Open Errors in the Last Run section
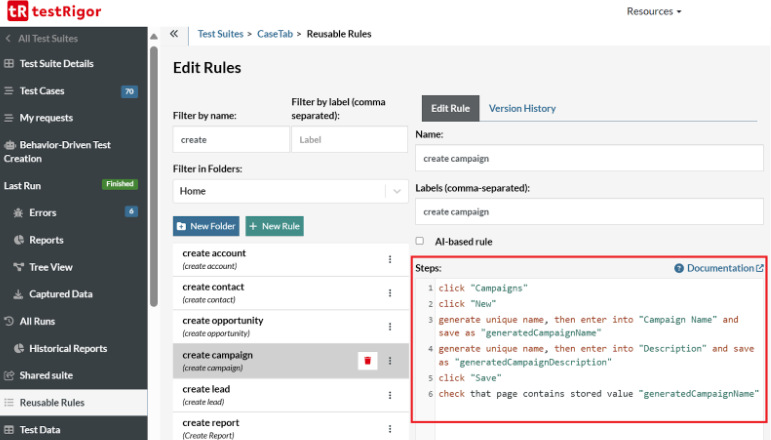Viewport: 771px width, 440px height. 42,212
